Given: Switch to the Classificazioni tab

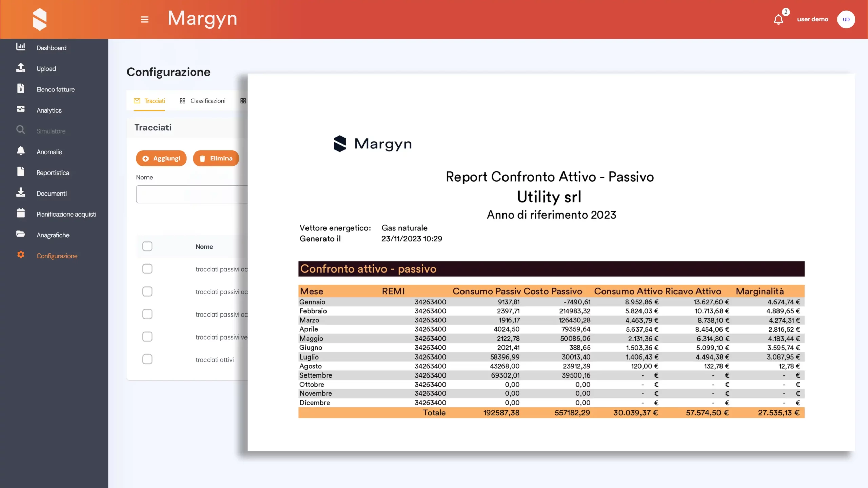Looking at the screenshot, I should coord(203,101).
